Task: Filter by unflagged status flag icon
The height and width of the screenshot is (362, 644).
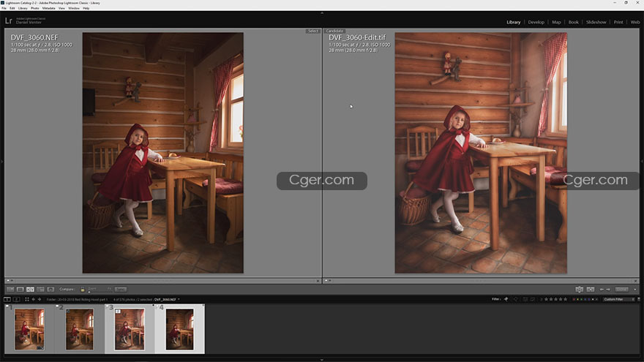Action: pyautogui.click(x=515, y=299)
